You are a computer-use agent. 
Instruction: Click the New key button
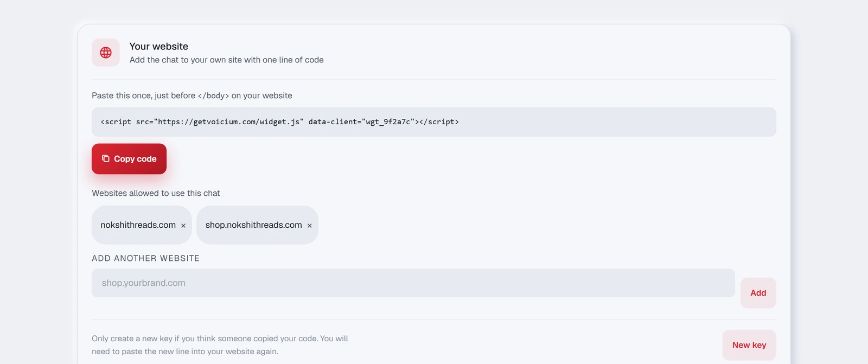(749, 345)
